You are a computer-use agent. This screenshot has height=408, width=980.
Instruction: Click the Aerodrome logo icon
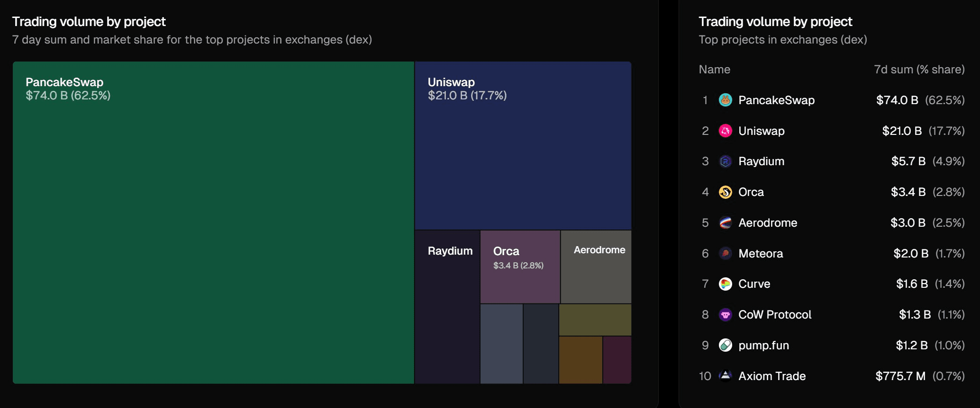click(x=725, y=222)
